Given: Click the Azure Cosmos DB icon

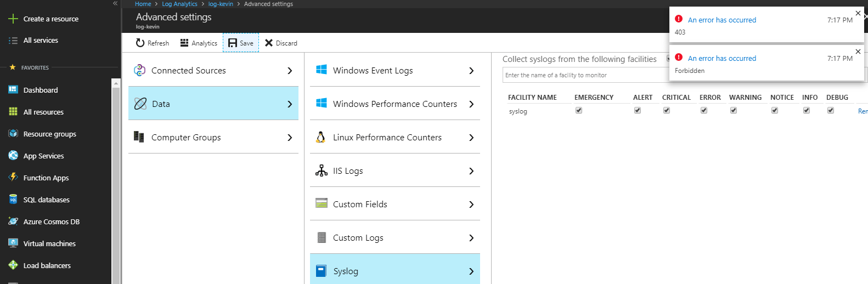Looking at the screenshot, I should [13, 221].
